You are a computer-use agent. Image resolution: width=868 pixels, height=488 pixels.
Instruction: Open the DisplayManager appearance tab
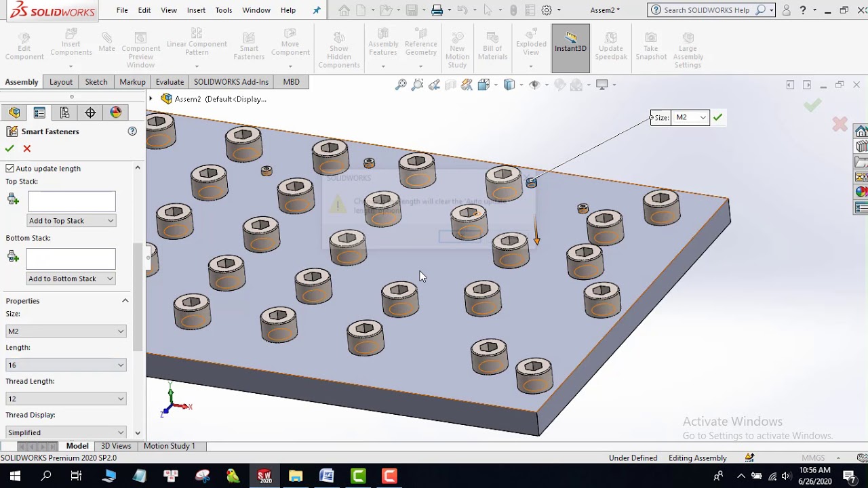115,113
